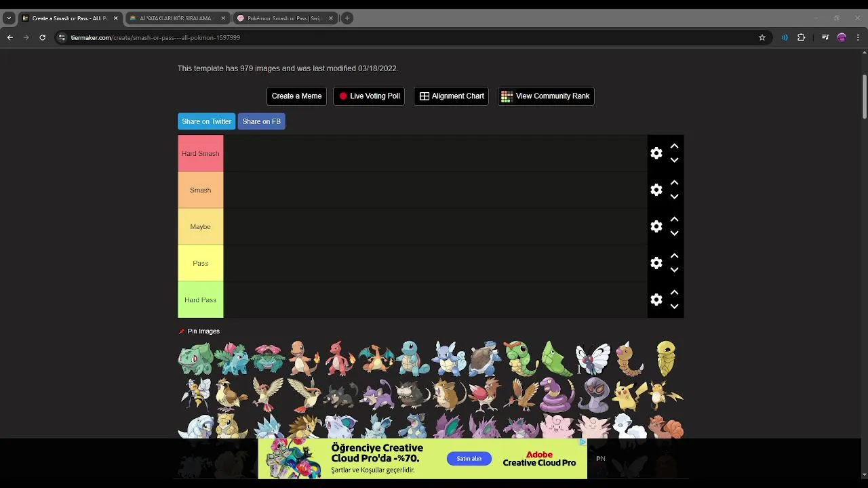Open the media control icon

(825, 37)
